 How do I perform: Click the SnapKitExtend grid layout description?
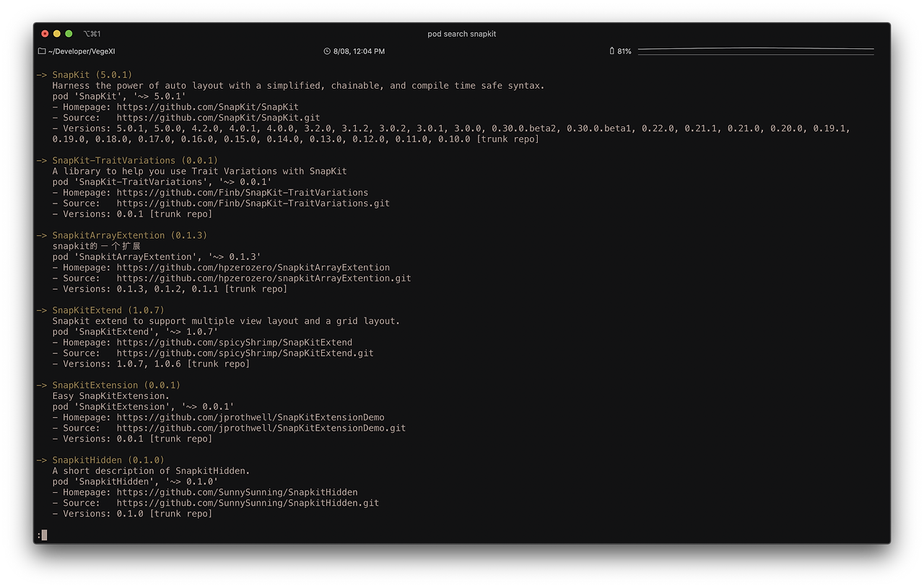coord(226,321)
